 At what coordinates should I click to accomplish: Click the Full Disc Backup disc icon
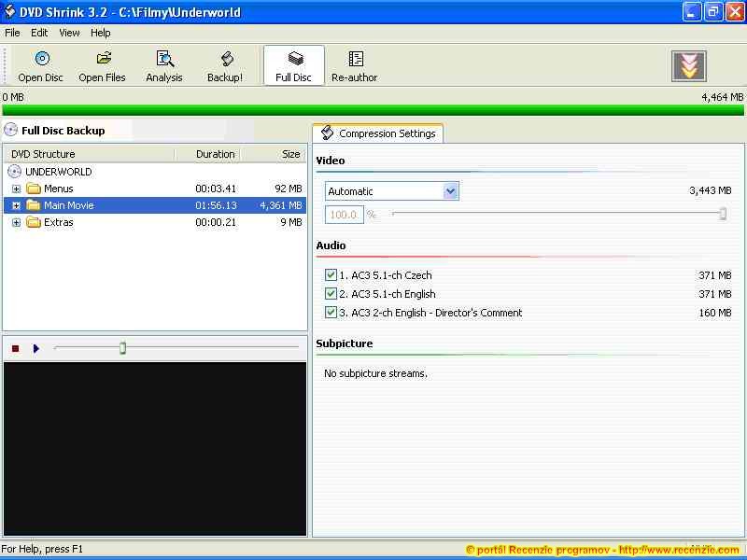(10, 130)
